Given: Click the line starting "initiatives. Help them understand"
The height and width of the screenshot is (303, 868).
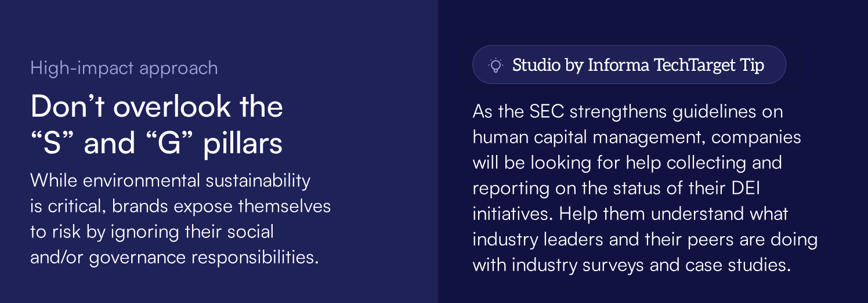Looking at the screenshot, I should pyautogui.click(x=630, y=214).
